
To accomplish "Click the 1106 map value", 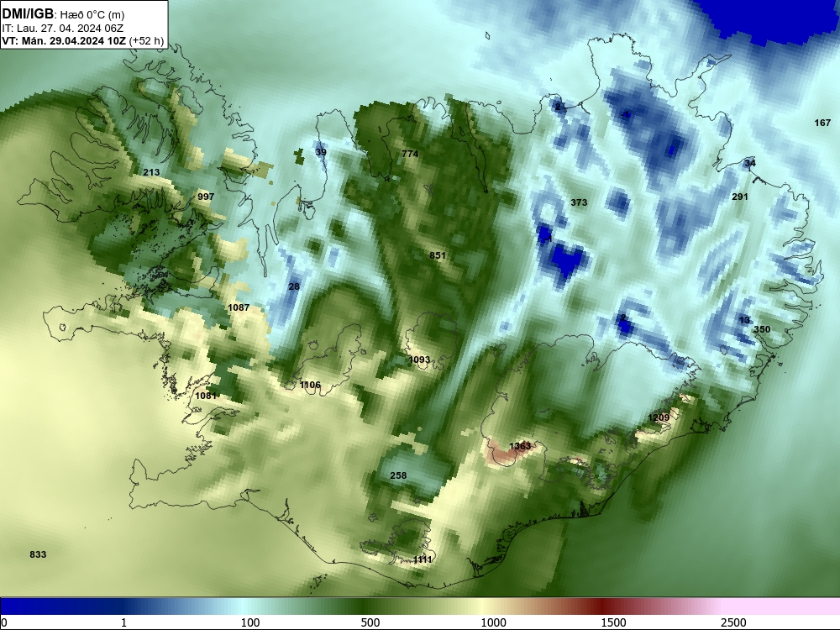I will tap(310, 385).
